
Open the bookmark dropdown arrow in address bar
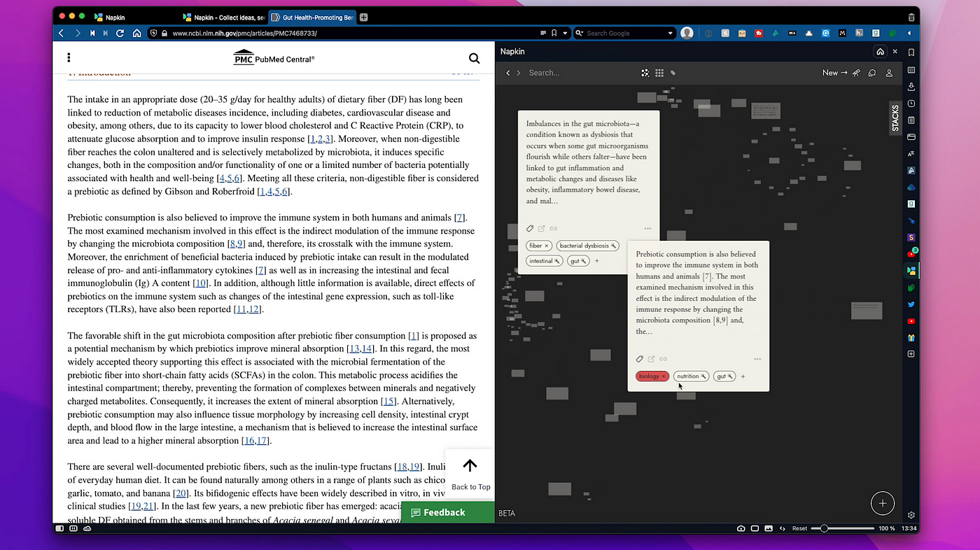(565, 33)
